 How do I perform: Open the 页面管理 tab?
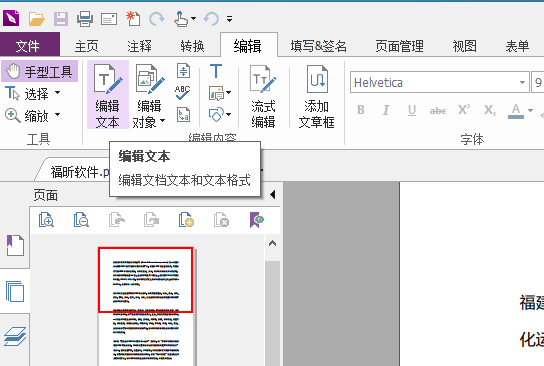[x=400, y=46]
